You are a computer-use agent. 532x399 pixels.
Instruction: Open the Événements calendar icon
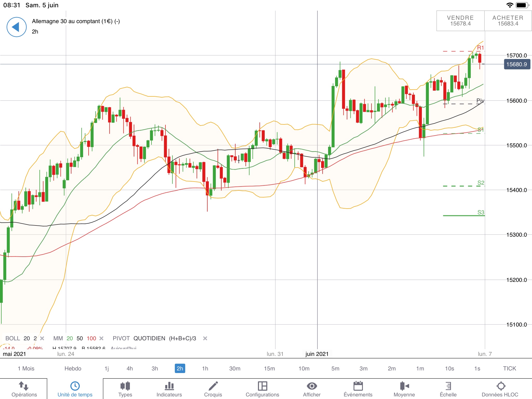pos(358,386)
